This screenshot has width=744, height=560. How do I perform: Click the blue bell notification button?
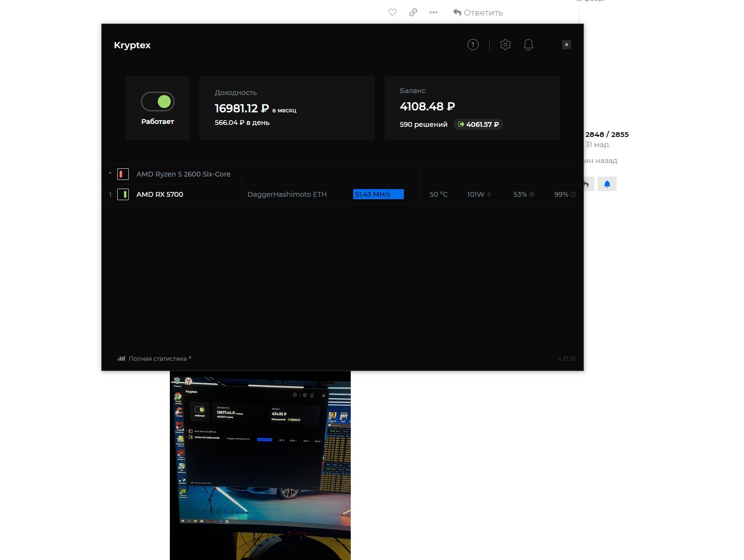pyautogui.click(x=607, y=184)
